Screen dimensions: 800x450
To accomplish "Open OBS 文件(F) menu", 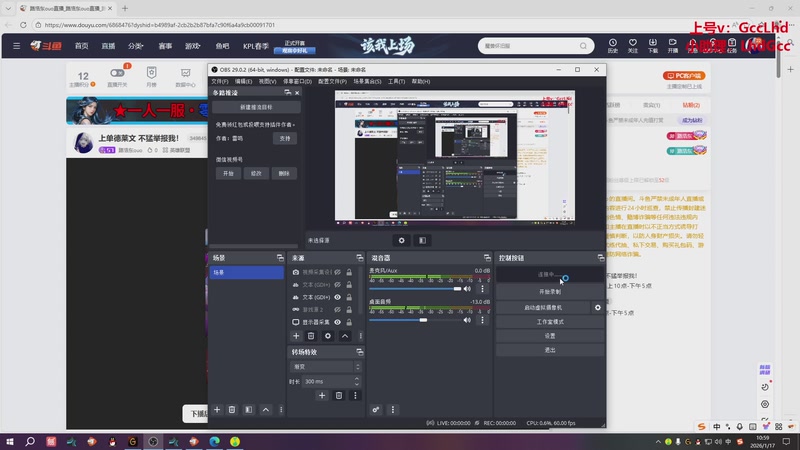I will [x=220, y=82].
